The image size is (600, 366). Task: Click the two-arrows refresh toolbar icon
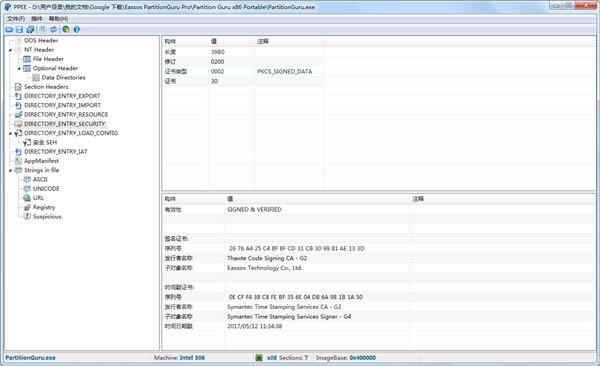(53, 29)
